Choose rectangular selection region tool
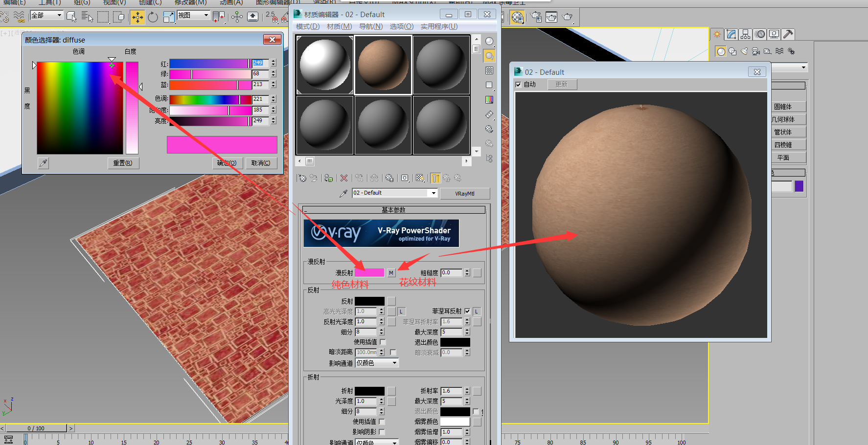The height and width of the screenshot is (445, 868). coord(103,17)
